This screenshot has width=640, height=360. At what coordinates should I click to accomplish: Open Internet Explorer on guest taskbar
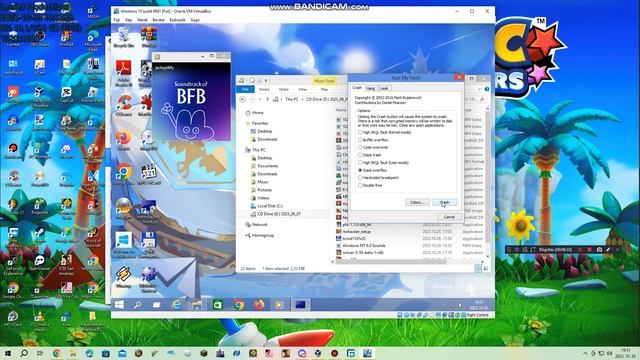pyautogui.click(x=176, y=304)
